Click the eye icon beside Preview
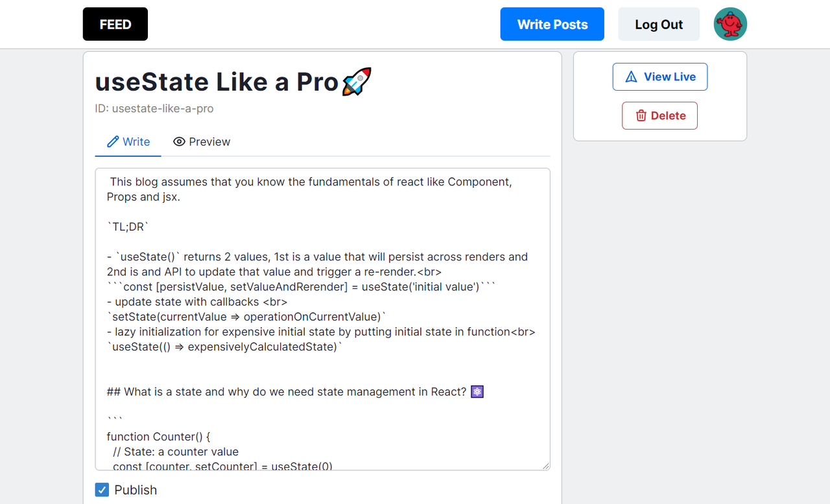Image resolution: width=830 pixels, height=504 pixels. [x=180, y=142]
